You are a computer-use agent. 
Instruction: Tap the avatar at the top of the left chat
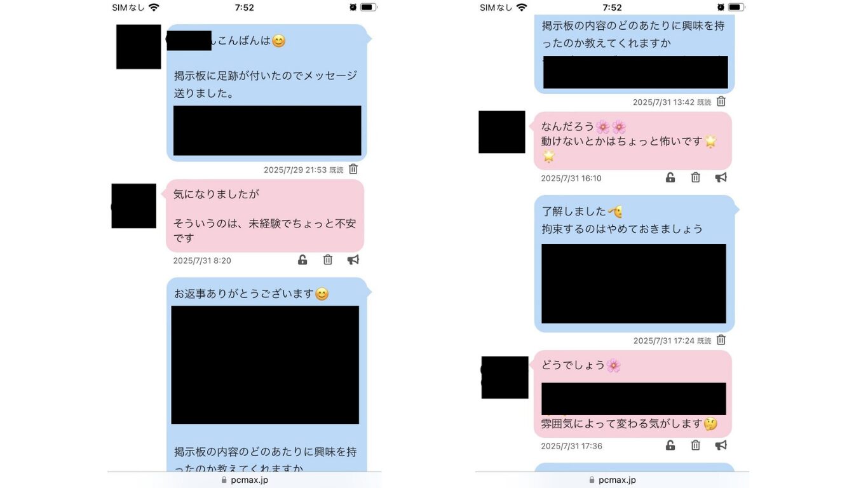tap(139, 46)
